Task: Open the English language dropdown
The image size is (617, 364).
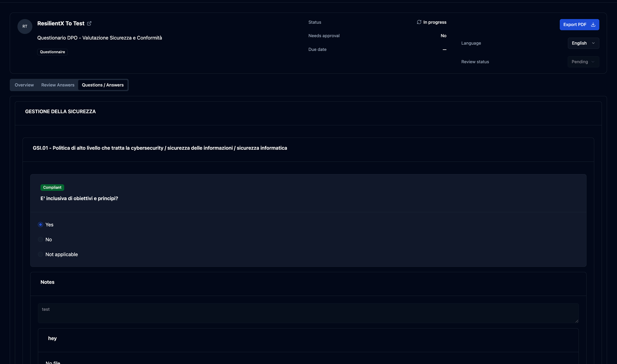Action: tap(583, 43)
